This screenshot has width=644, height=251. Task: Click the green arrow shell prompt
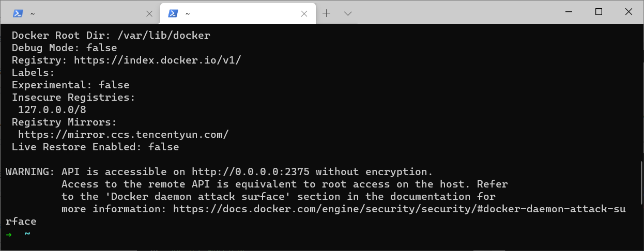tap(9, 234)
